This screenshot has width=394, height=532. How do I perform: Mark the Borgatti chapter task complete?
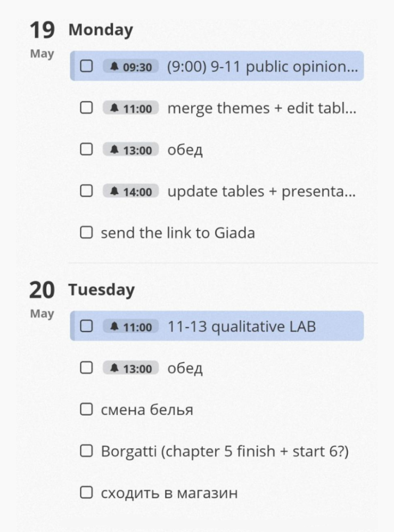pos(86,452)
